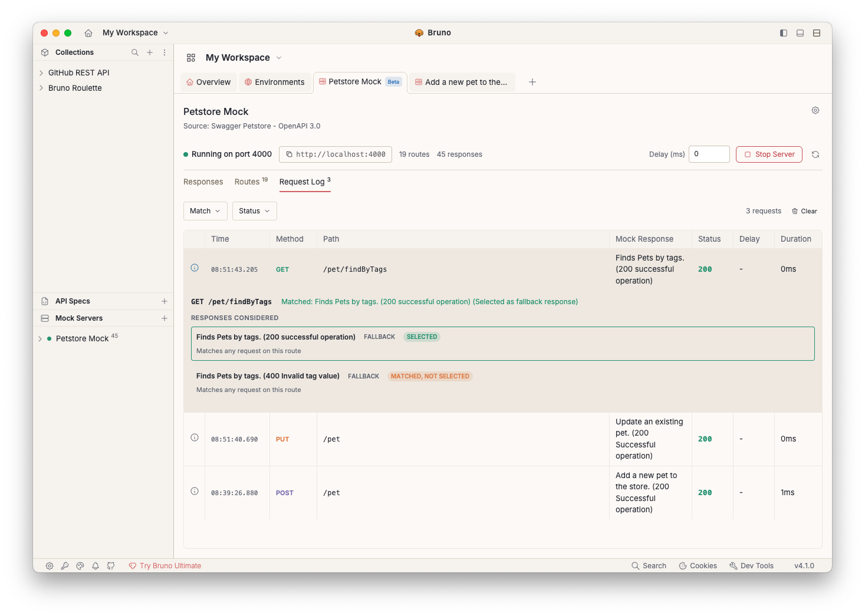Stop the mock server
The width and height of the screenshot is (865, 616).
pyautogui.click(x=769, y=154)
